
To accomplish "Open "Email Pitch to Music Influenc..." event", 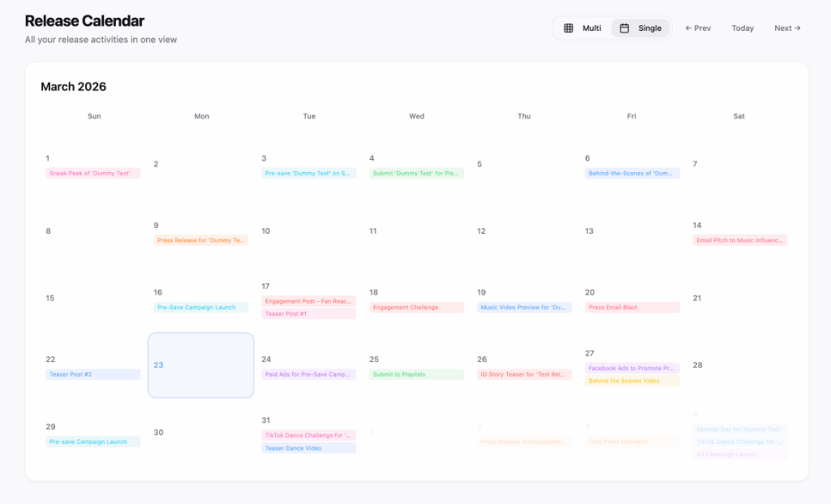I will pyautogui.click(x=740, y=240).
